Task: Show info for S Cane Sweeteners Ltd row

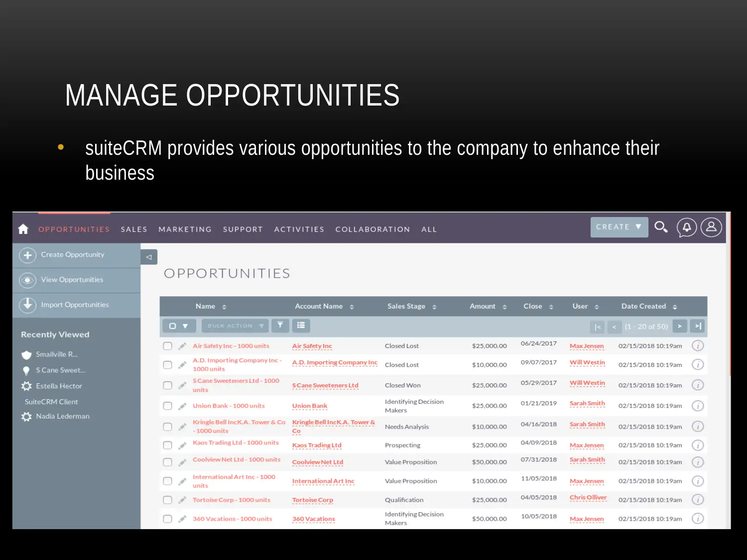Action: pos(698,385)
